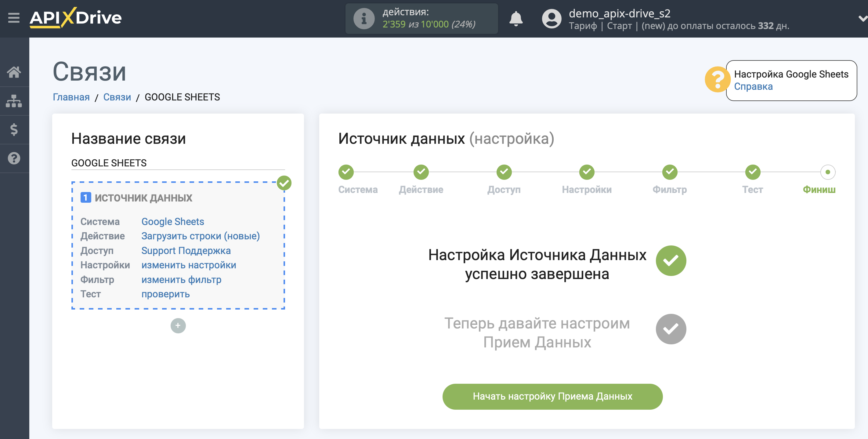
Task: Open connections sitemap icon in sidebar
Action: [14, 101]
